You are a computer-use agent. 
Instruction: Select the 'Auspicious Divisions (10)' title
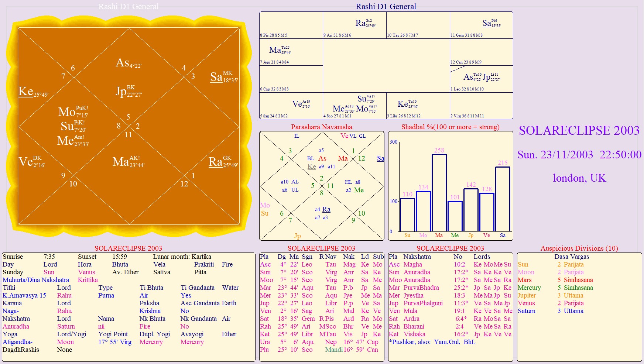[579, 248]
